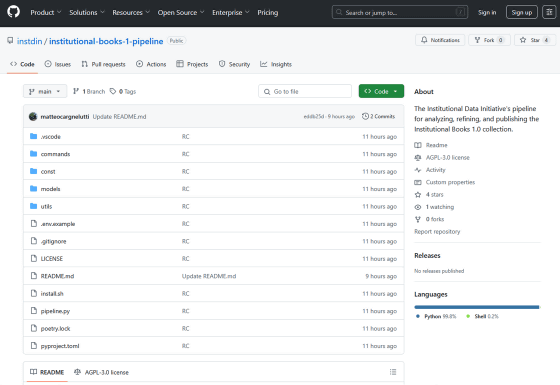This screenshot has width=560, height=385.
Task: Open the pyproject.toml file
Action: [60, 346]
